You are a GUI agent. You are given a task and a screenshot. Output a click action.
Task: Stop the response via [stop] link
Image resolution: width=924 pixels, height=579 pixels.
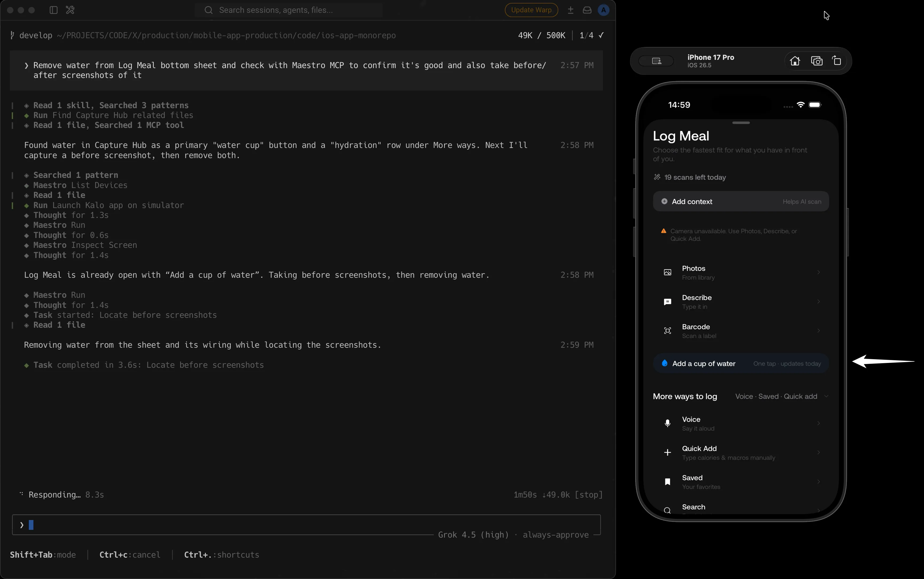tap(588, 495)
